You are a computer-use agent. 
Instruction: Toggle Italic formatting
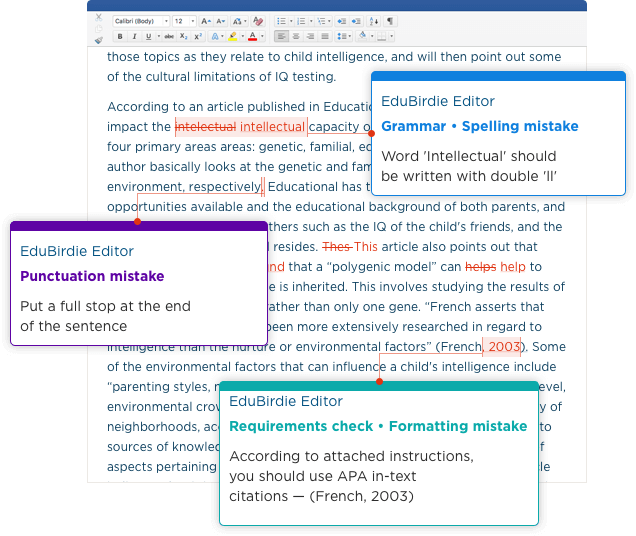pos(133,37)
